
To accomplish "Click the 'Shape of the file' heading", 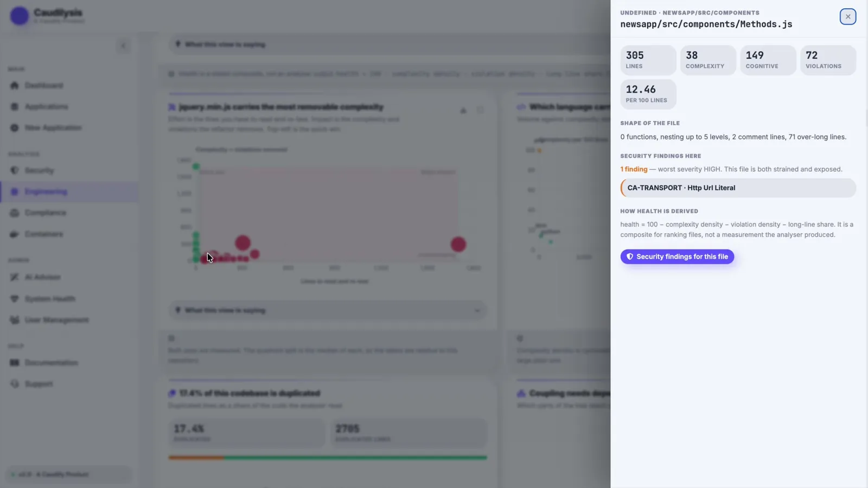I will 650,123.
